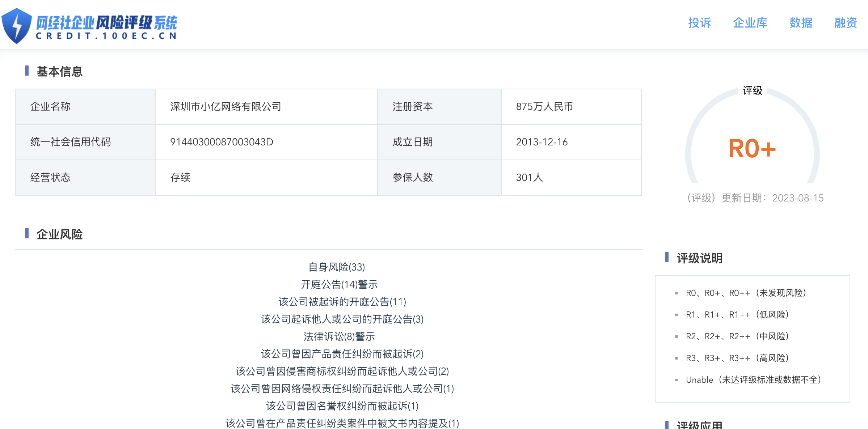The height and width of the screenshot is (429, 868).
Task: Click the 网经社企业风险评级系统 site title
Action: [106, 23]
